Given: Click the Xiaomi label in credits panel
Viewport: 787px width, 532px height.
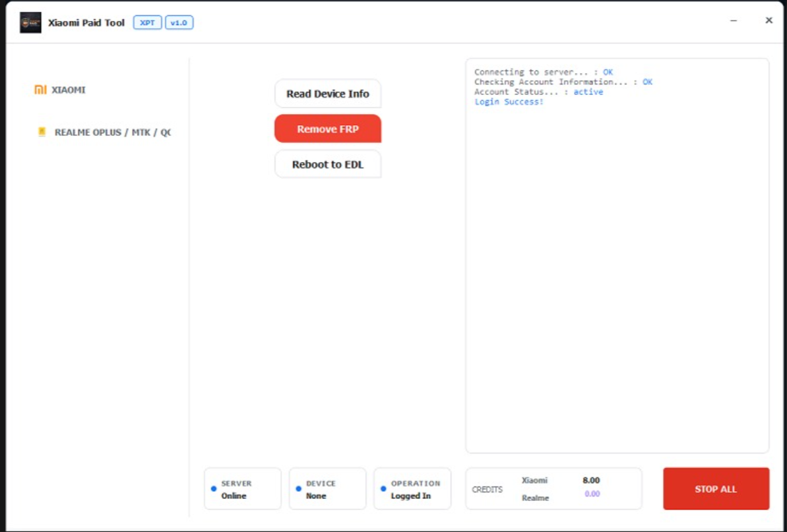Looking at the screenshot, I should click(x=534, y=481).
